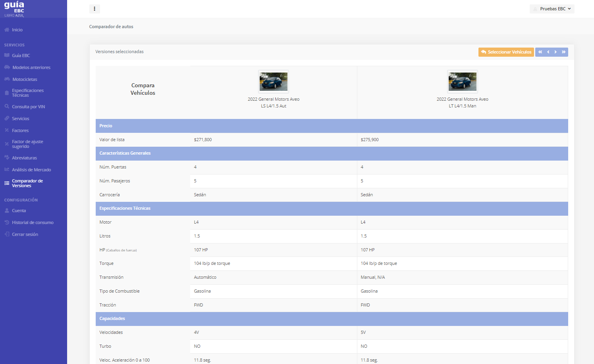
Task: Open Historial de consumo link
Action: click(x=33, y=222)
